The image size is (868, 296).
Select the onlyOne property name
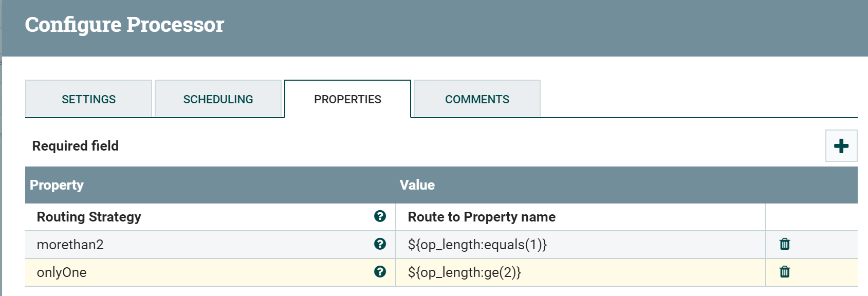(x=62, y=272)
